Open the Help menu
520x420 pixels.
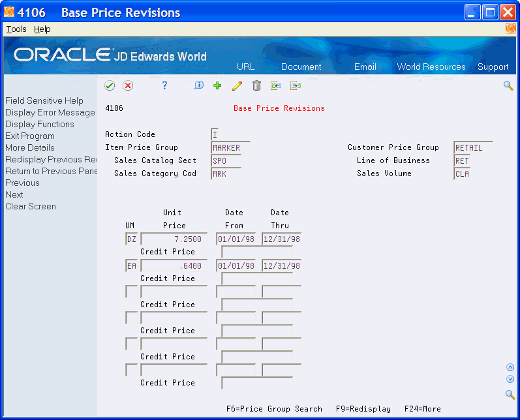[42, 29]
